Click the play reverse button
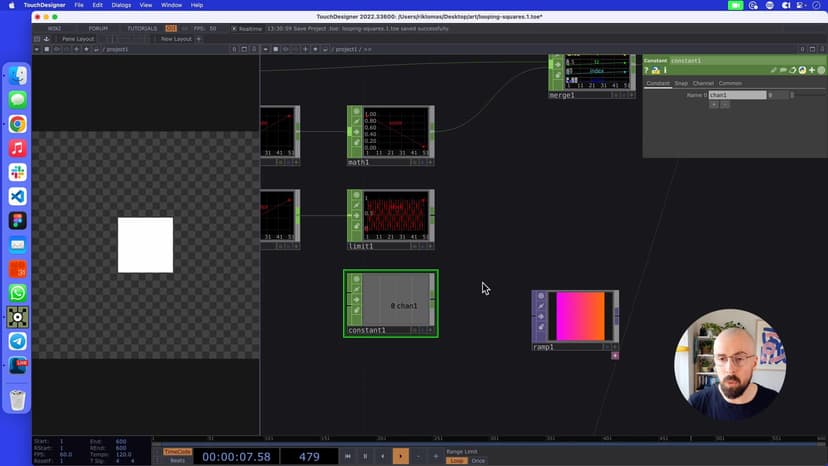The height and width of the screenshot is (466, 828). tap(382, 456)
